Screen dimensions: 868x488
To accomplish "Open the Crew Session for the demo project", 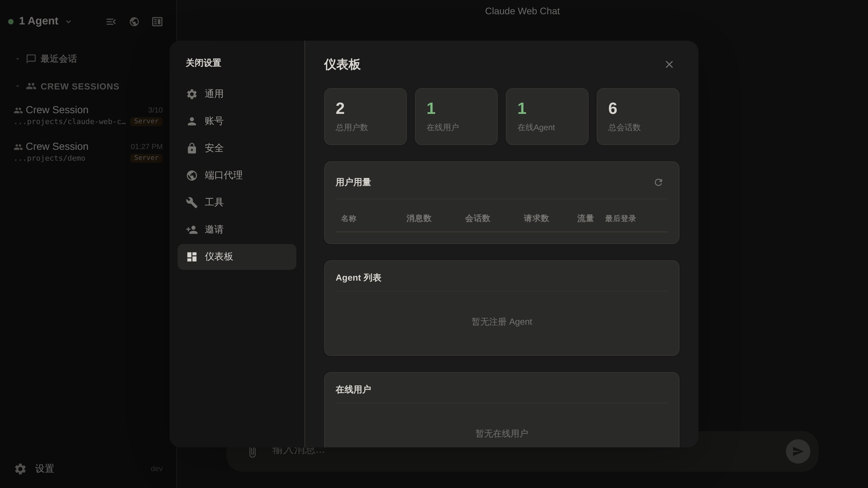I will [57, 146].
